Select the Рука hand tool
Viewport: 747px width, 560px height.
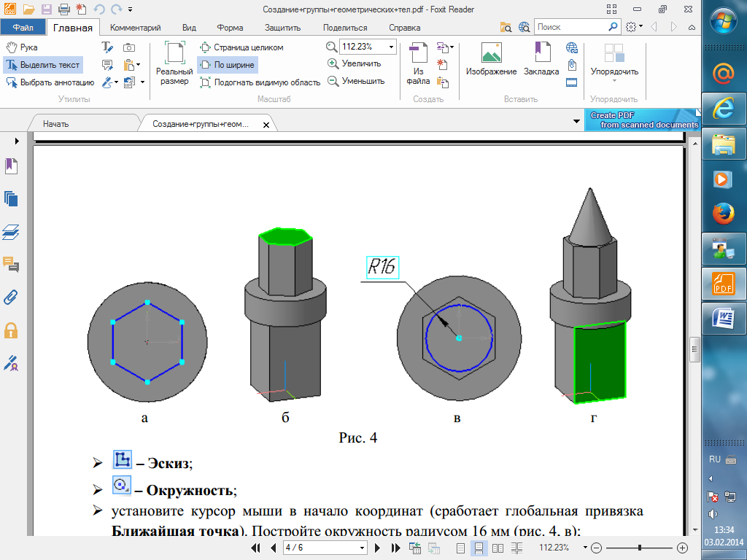pyautogui.click(x=22, y=47)
